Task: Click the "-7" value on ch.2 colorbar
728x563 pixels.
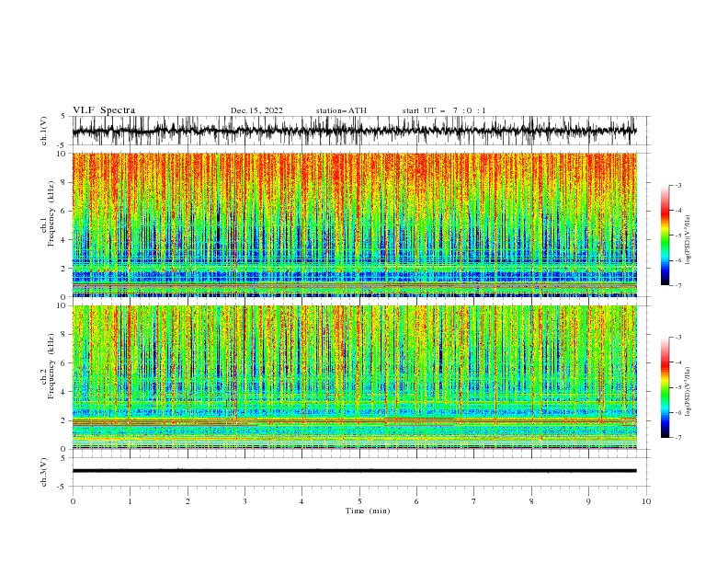Action: [x=677, y=438]
